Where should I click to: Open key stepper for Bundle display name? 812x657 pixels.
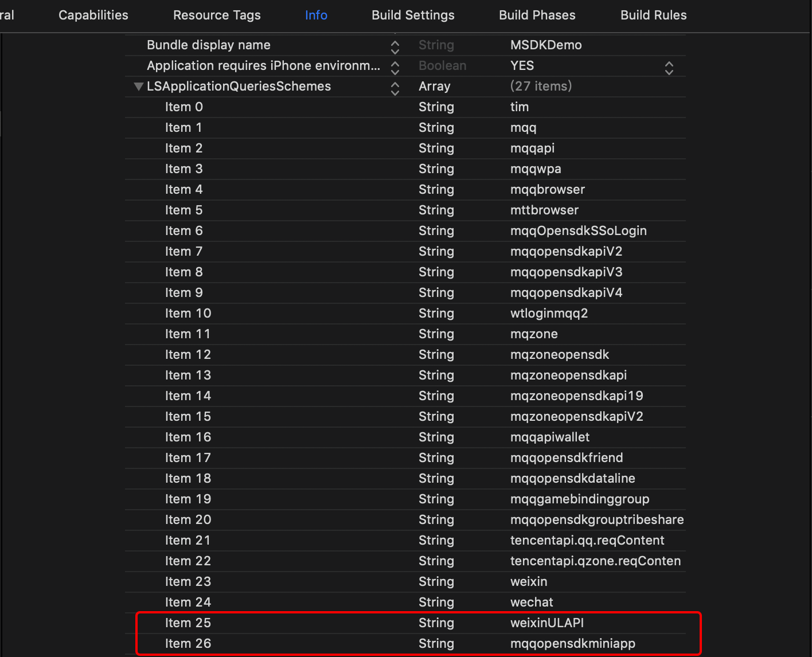coord(395,47)
